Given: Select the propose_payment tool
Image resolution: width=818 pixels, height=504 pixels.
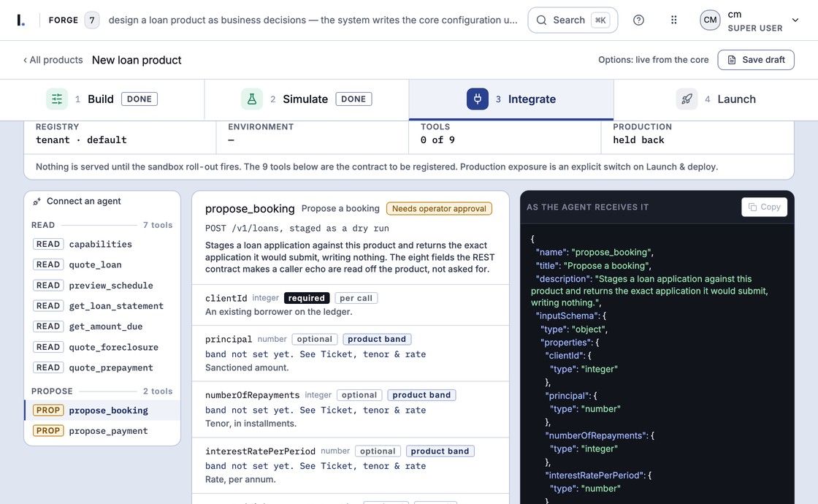Looking at the screenshot, I should (x=102, y=431).
